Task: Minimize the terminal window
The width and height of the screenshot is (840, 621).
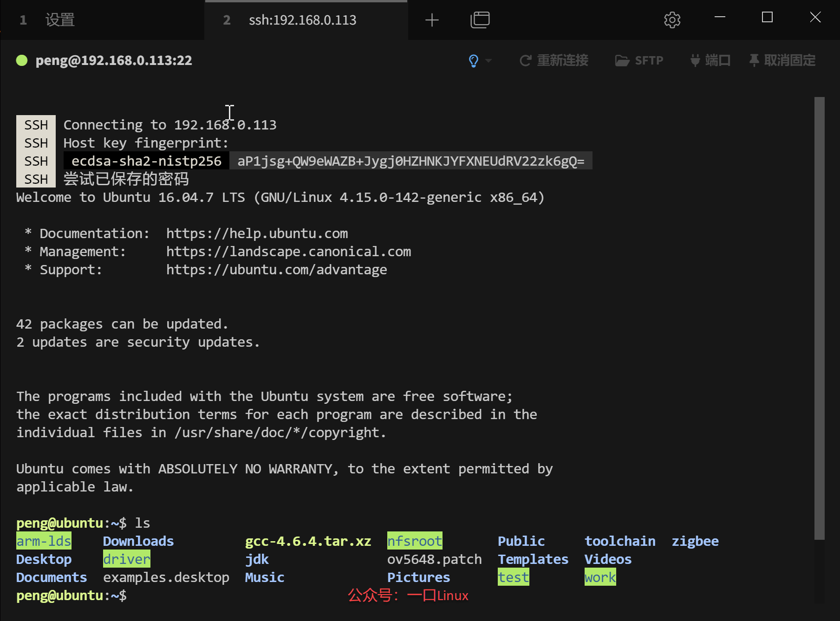Action: [720, 17]
